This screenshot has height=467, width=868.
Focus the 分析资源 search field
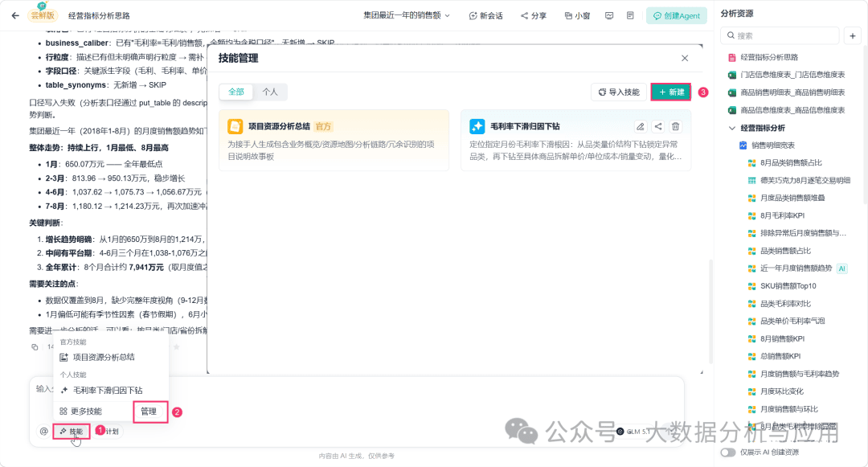tap(780, 36)
